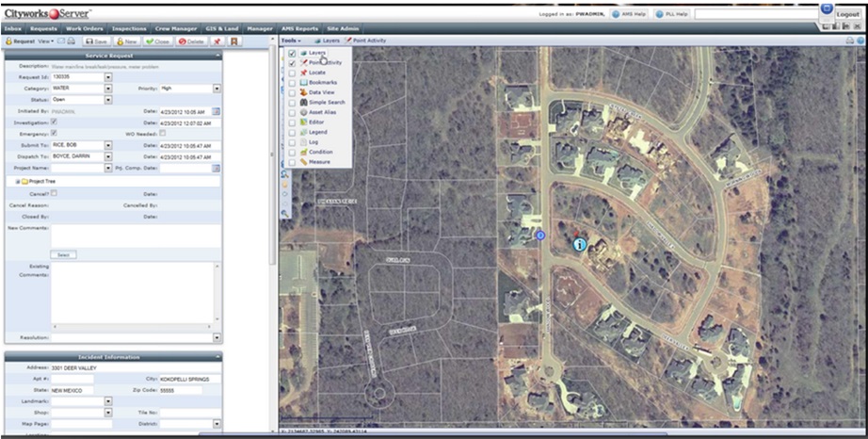The width and height of the screenshot is (868, 439).
Task: Click the Project Tree folder icon
Action: [24, 182]
